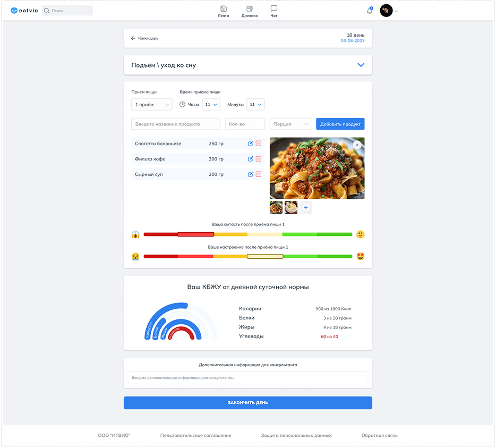Edit the Спагетти болоньезе entry
Viewport: 496px width, 448px height.
click(x=251, y=143)
